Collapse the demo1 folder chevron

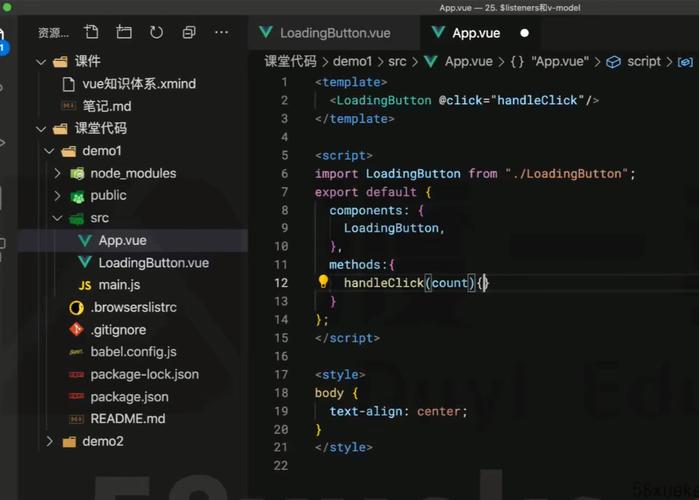tap(49, 151)
